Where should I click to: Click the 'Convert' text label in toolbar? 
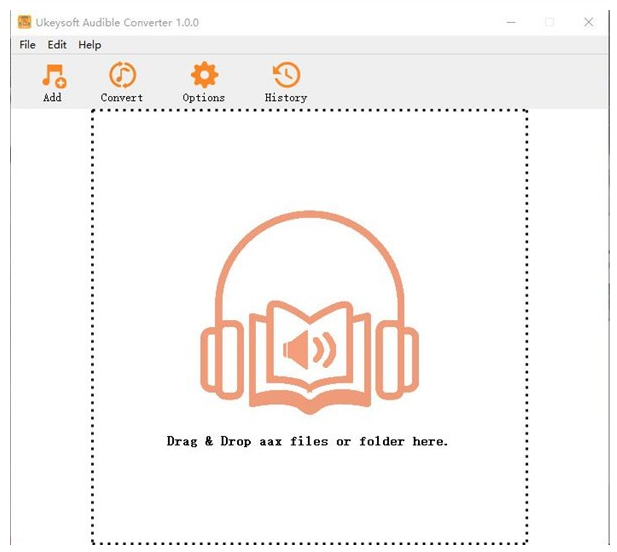tap(122, 98)
